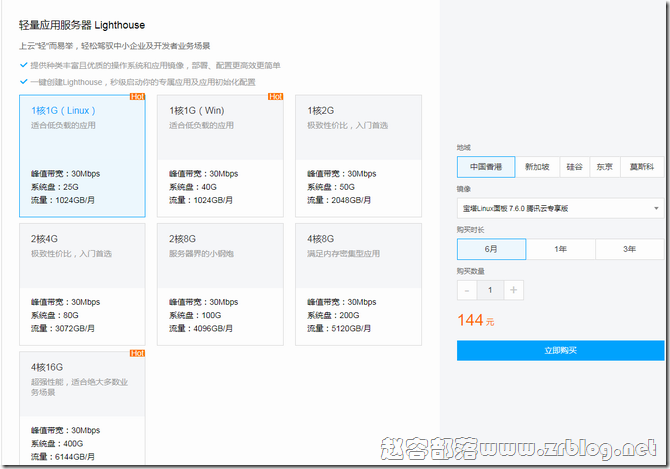Click the quantity input field

(x=490, y=290)
